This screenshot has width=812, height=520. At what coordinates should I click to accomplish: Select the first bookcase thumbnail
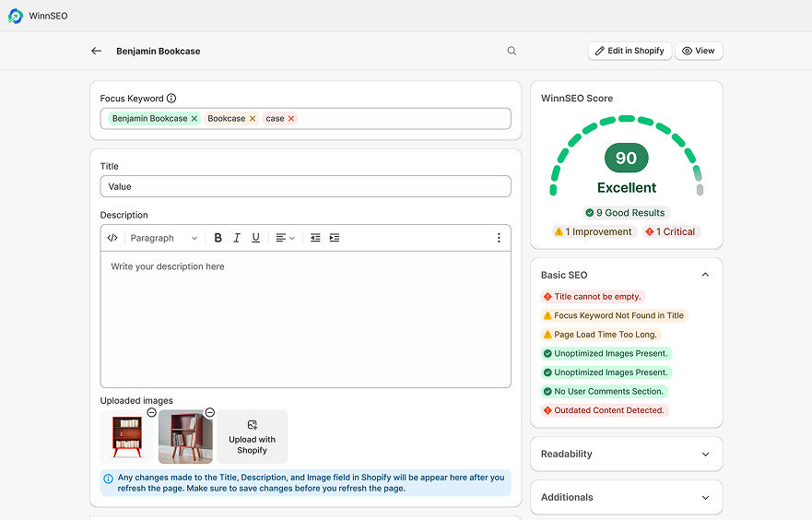click(x=126, y=437)
